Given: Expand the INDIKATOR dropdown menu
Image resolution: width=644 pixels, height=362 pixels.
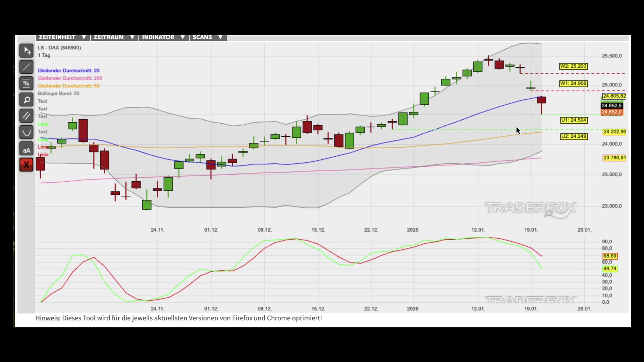Looking at the screenshot, I should pos(163,37).
